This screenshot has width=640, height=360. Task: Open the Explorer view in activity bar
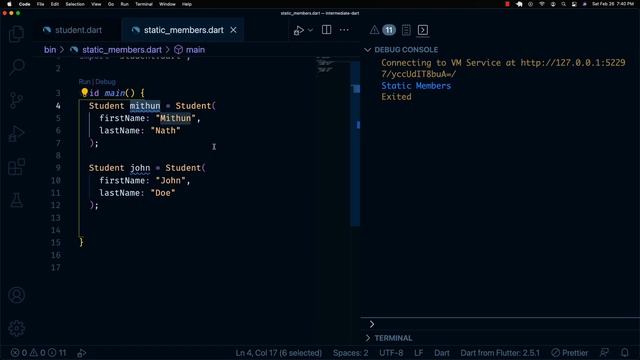tap(16, 34)
